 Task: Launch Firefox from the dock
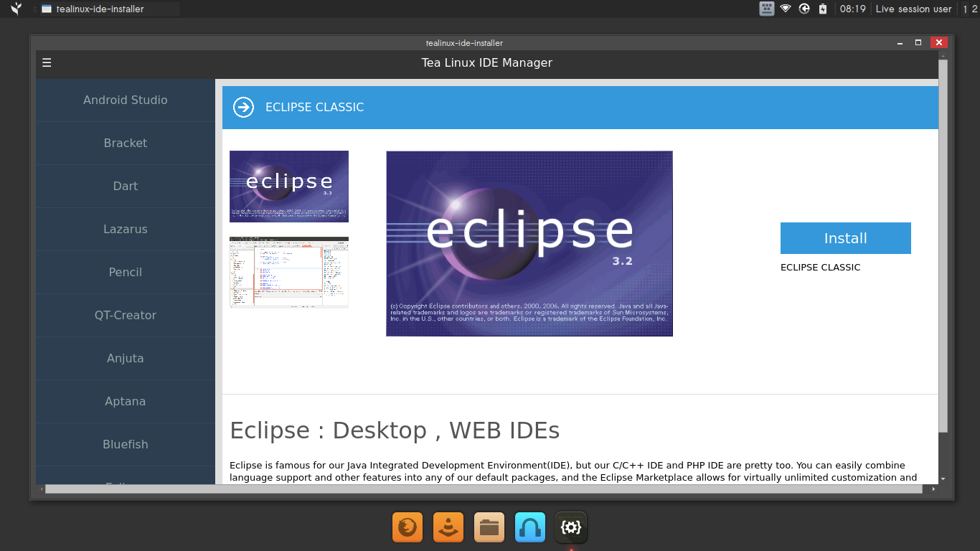407,527
